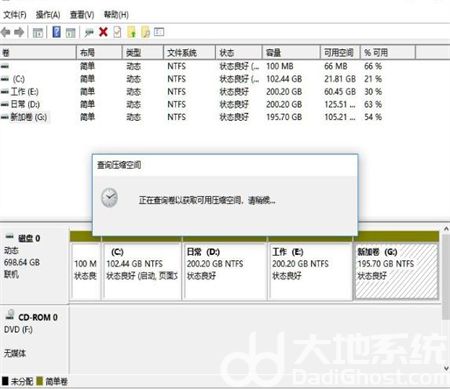Image resolution: width=450 pixels, height=389 pixels.
Task: Click the volume icon next to 新加卷 (G:)
Action: (5, 117)
